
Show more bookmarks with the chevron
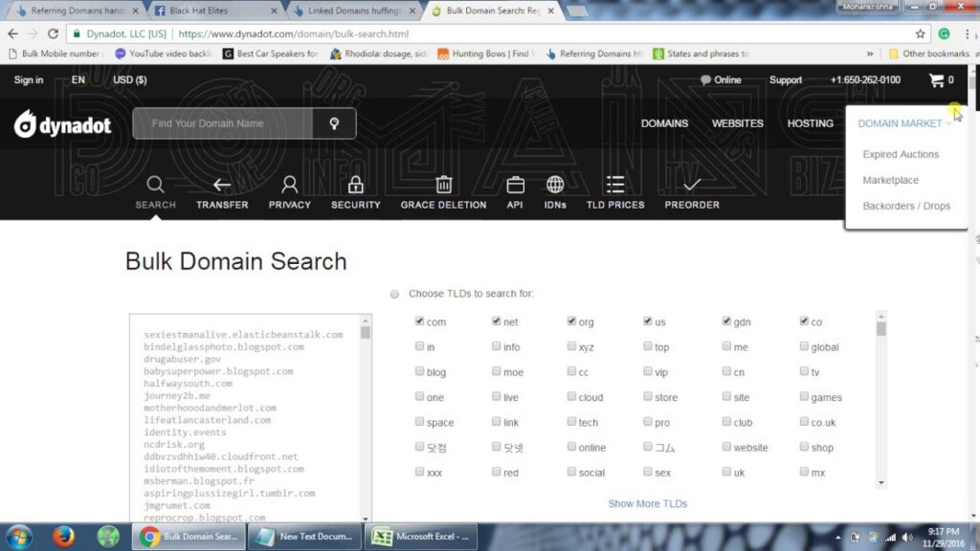pyautogui.click(x=869, y=54)
